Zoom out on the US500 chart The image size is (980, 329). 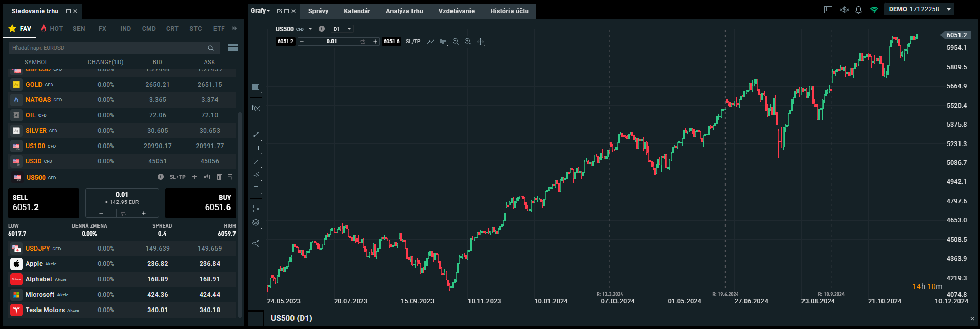point(456,42)
